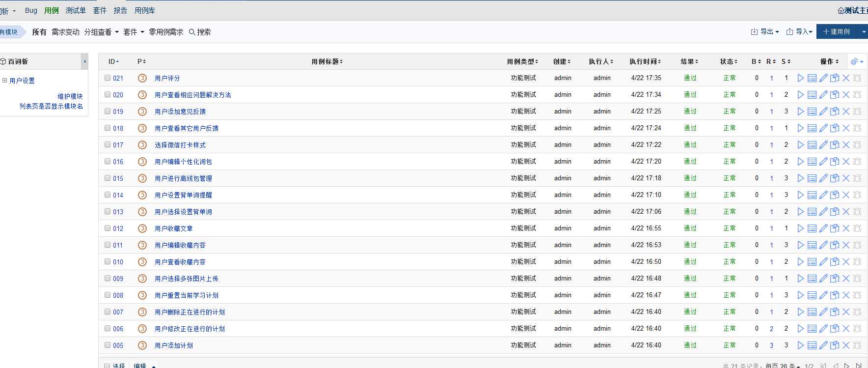Viewport: 868px width, 368px height.
Task: Open column settings gear dropdown
Action: point(857,61)
